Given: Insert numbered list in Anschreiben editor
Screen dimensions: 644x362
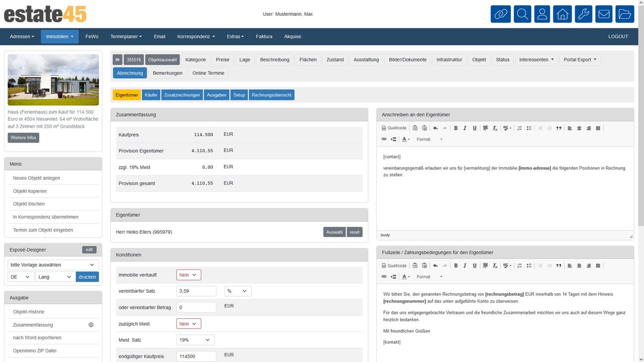Looking at the screenshot, I should (520, 128).
